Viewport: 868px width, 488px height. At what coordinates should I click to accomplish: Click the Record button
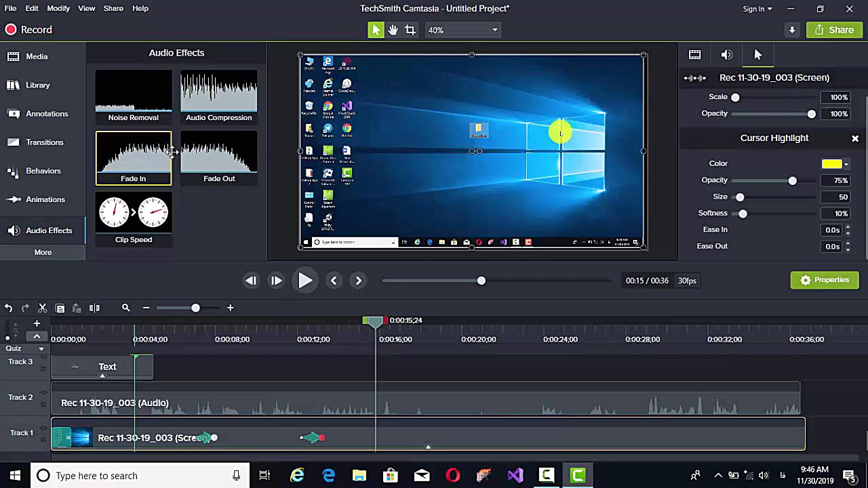(28, 30)
